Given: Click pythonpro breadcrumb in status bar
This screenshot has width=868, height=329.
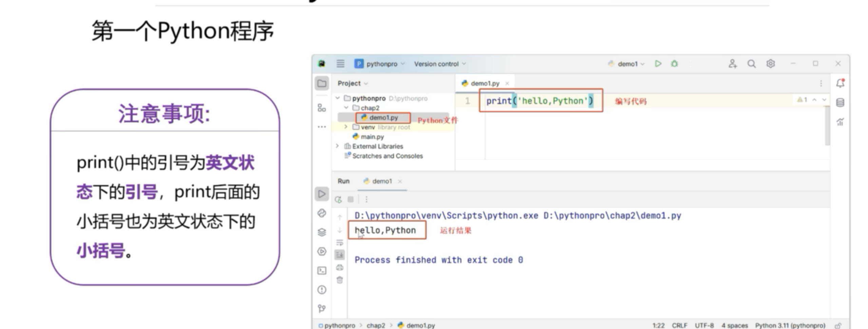Looking at the screenshot, I should click(336, 325).
